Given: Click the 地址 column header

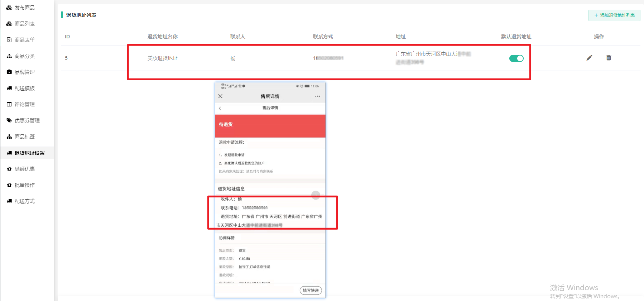Looking at the screenshot, I should [401, 37].
